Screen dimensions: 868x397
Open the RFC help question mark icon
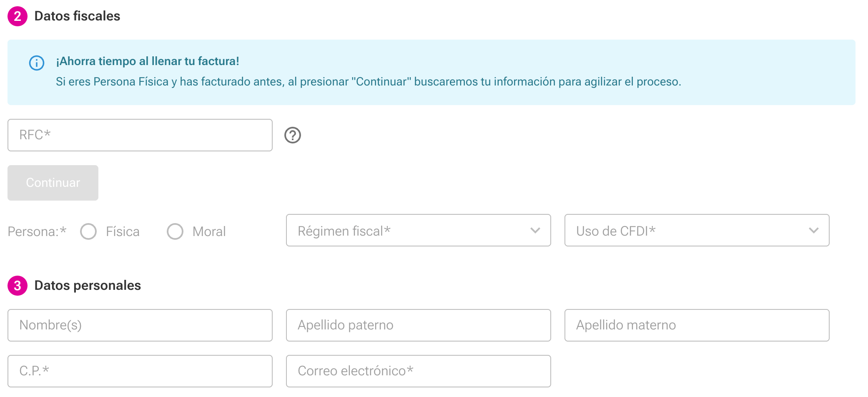(x=293, y=135)
